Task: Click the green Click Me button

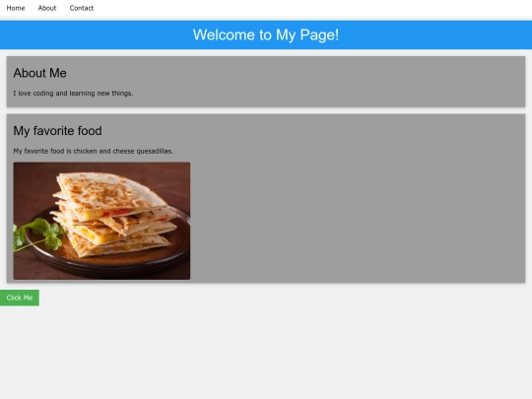Action: point(20,298)
